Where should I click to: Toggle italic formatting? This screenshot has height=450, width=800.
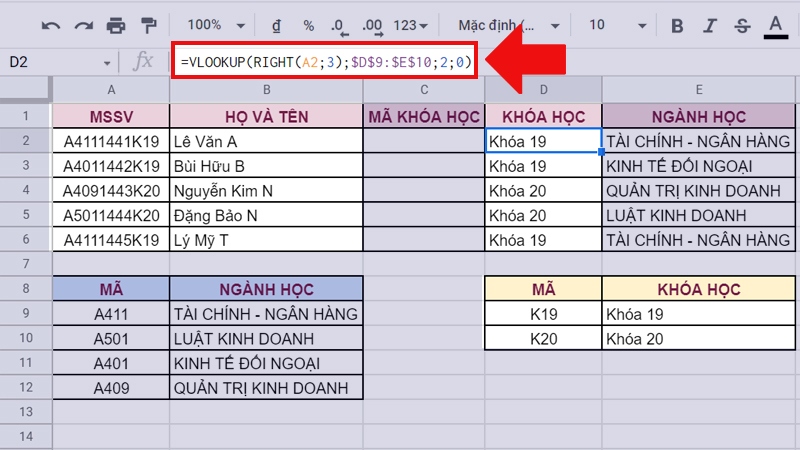point(710,25)
